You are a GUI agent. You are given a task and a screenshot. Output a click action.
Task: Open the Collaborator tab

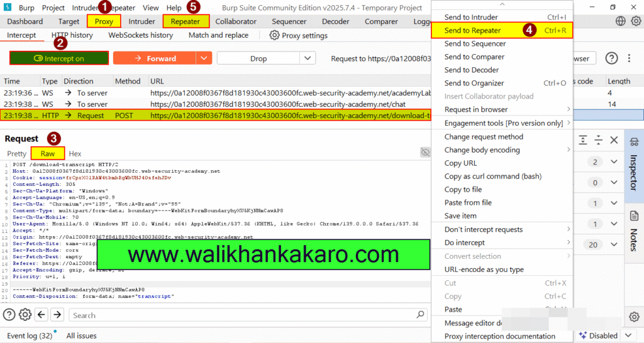tap(236, 21)
